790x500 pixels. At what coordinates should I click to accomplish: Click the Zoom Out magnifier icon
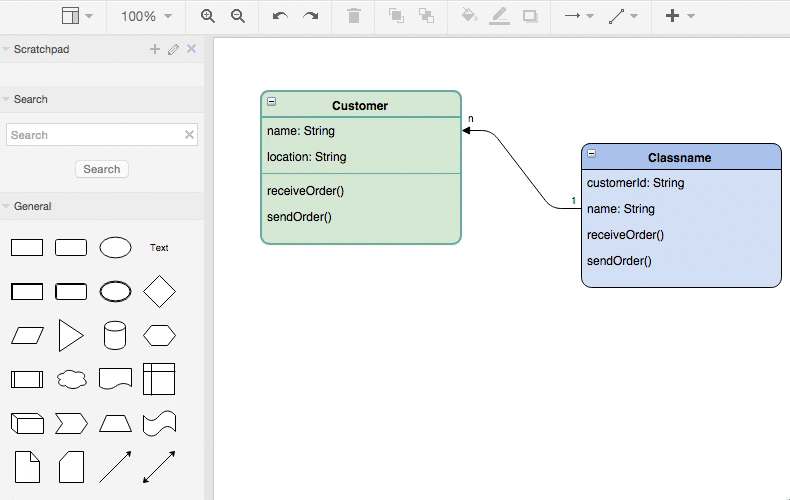click(238, 16)
